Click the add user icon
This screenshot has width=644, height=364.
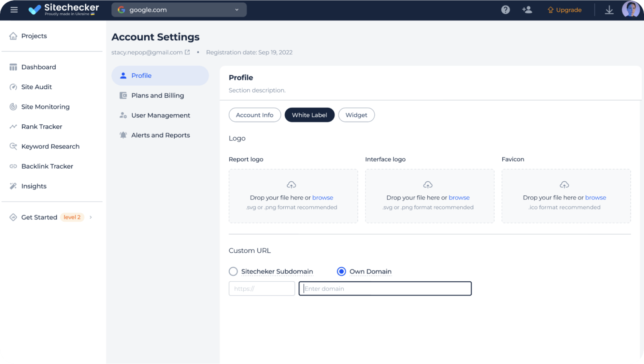pos(527,10)
